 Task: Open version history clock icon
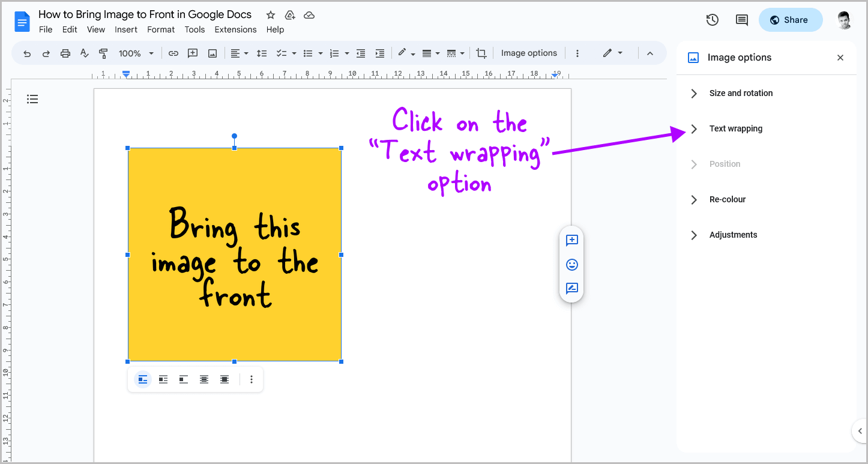[x=713, y=20]
